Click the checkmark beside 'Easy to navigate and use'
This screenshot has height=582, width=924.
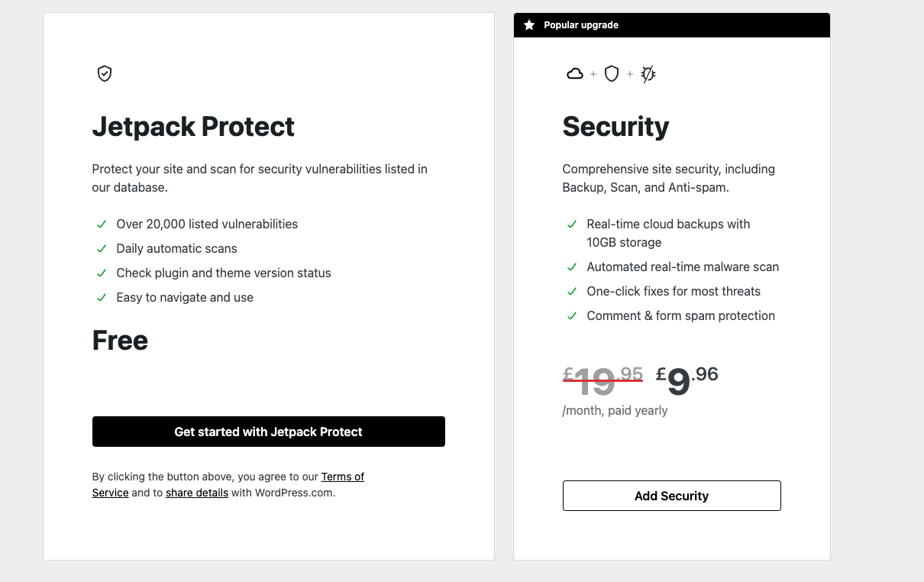(x=102, y=297)
